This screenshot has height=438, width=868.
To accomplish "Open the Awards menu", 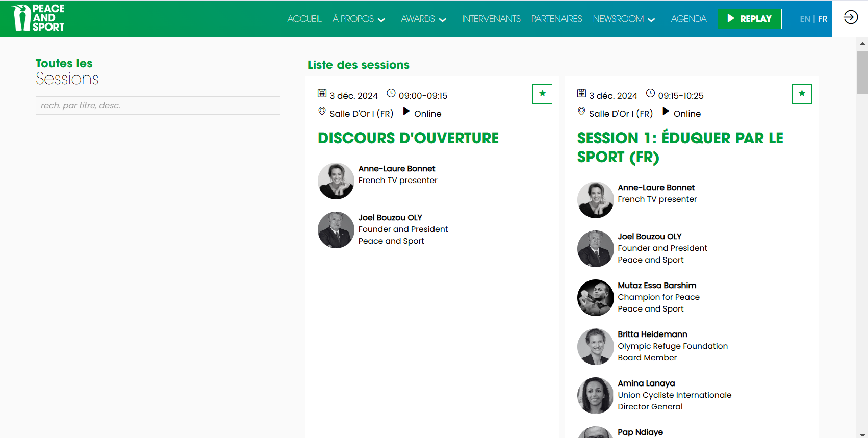I will (418, 19).
